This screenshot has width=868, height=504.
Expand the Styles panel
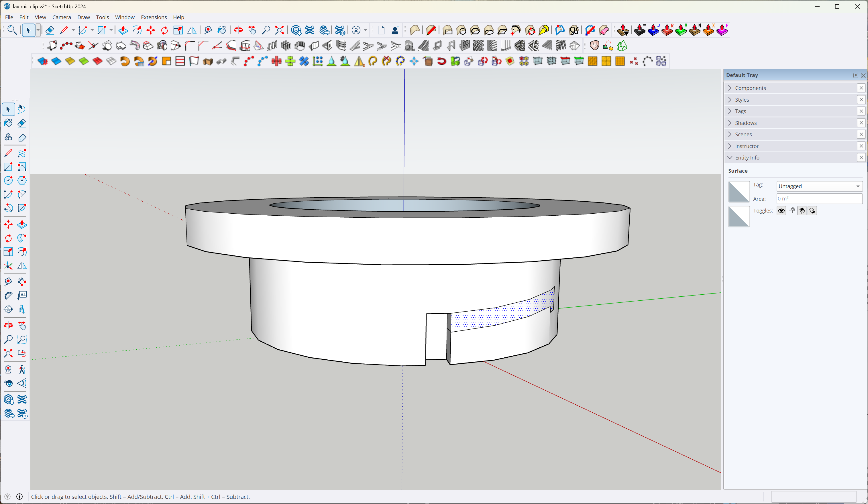pyautogui.click(x=742, y=99)
